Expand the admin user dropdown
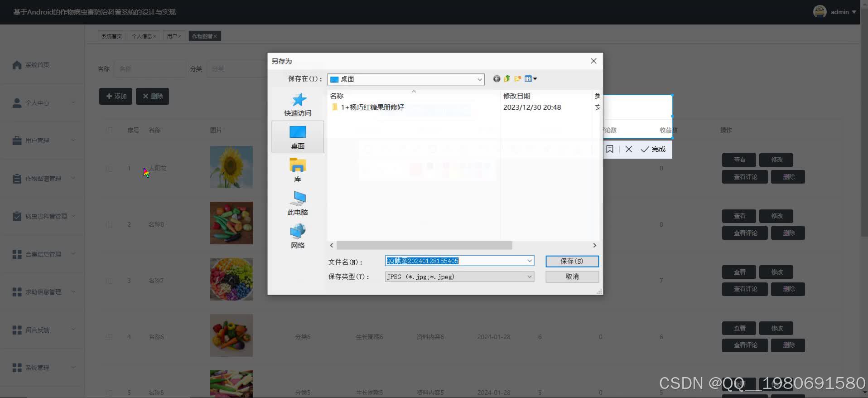Screen dimensions: 868x398 (854, 12)
